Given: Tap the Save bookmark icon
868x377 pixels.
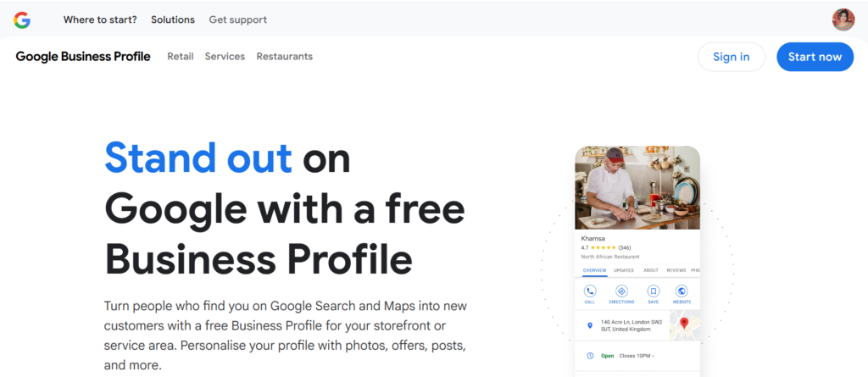Looking at the screenshot, I should (653, 291).
